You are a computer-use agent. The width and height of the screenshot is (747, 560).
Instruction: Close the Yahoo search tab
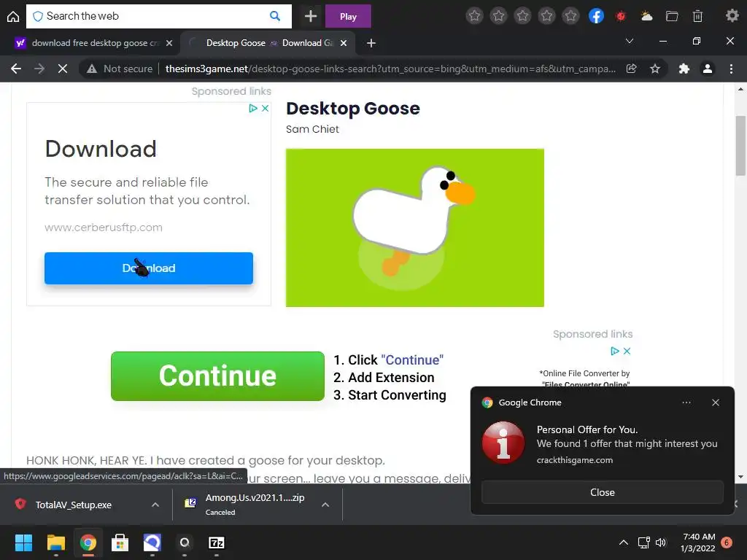coord(169,43)
